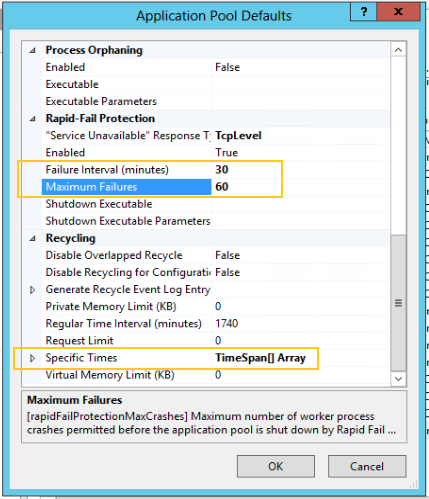Click the help question mark button

point(363,12)
